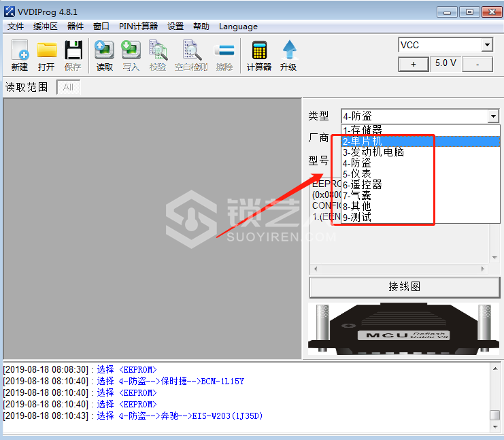Open the 设置 menu
504x440 pixels.
[175, 27]
